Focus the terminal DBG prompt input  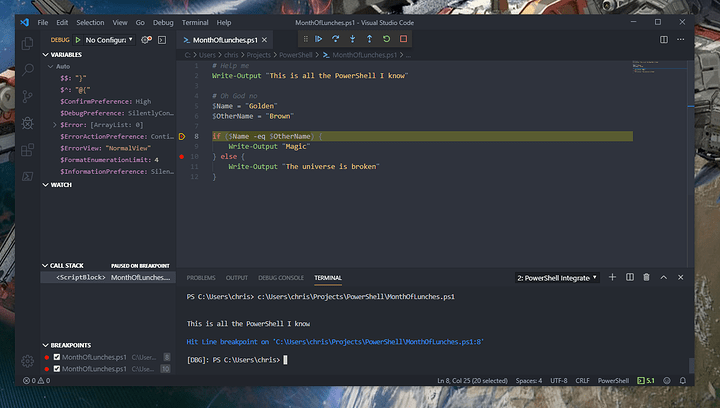[x=285, y=360]
